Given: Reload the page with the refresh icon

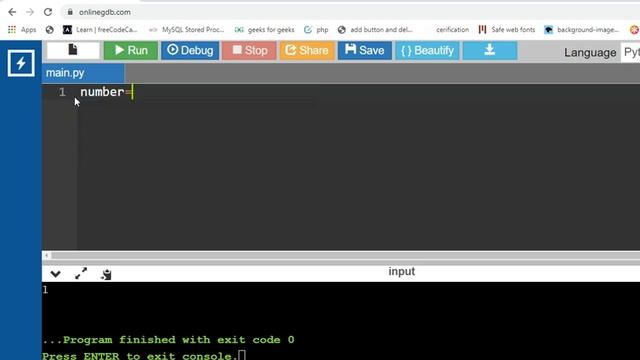Looking at the screenshot, I should click(x=48, y=12).
